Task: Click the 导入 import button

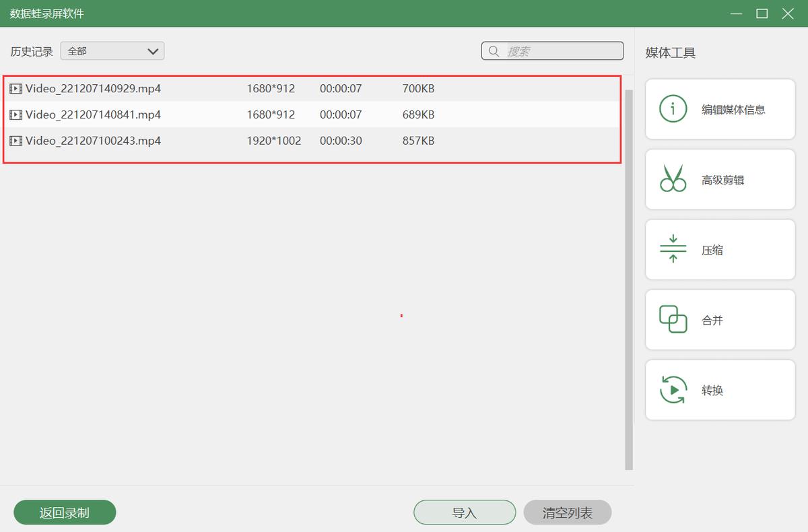Action: point(464,512)
